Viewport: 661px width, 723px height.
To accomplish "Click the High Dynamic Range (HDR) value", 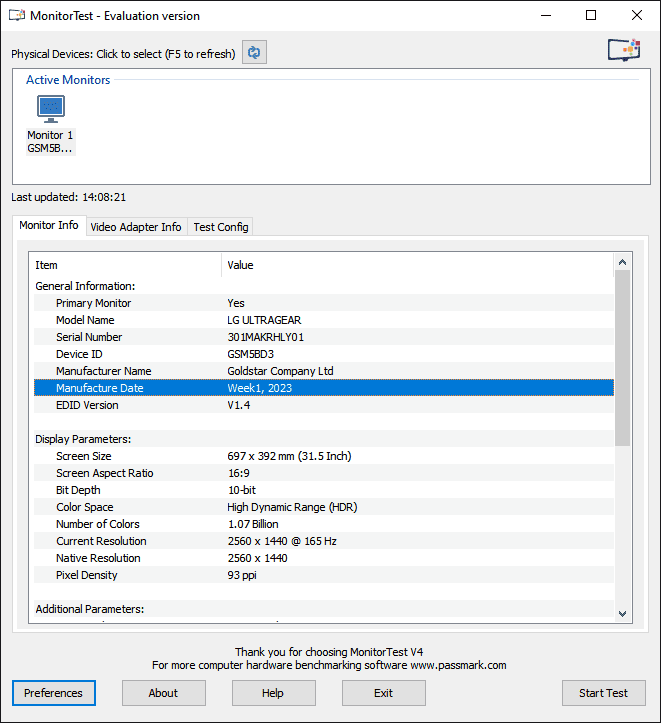I will coord(292,507).
